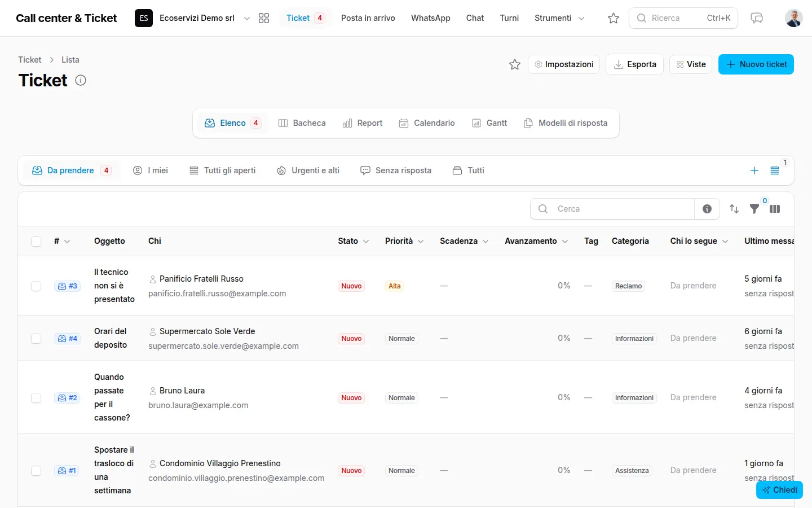
Task: Expand the Strumenti menu
Action: tap(559, 18)
